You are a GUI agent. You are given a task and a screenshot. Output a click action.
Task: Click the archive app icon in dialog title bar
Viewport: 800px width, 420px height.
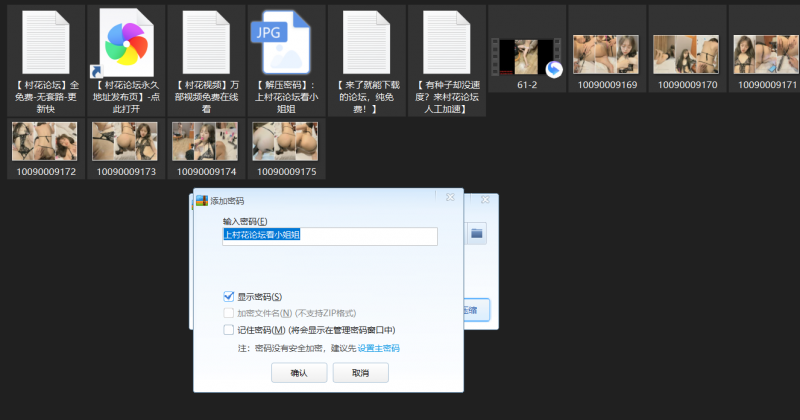[x=200, y=200]
